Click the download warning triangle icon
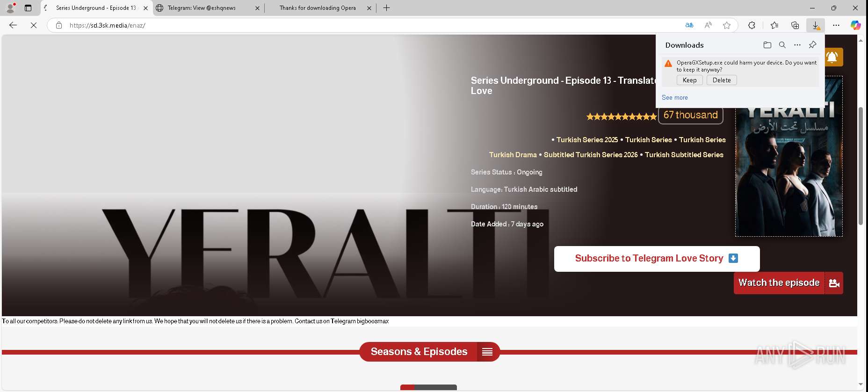The height and width of the screenshot is (392, 868). coord(668,64)
